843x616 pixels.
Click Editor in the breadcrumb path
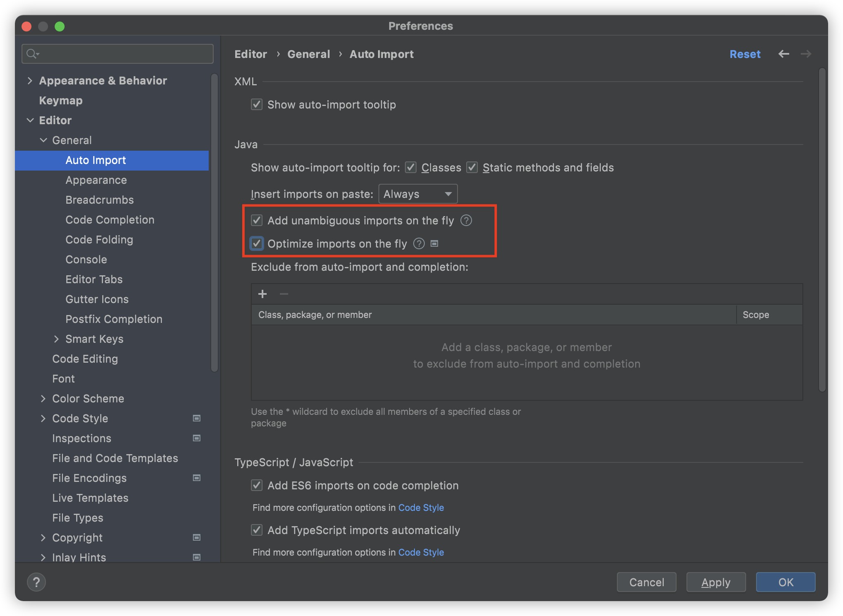[x=250, y=54]
